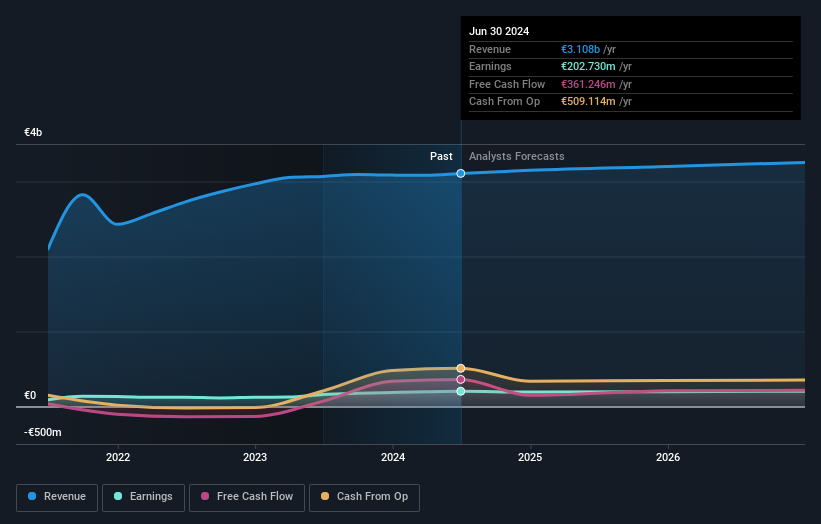
Task: Click the Past label on chart
Action: 441,157
